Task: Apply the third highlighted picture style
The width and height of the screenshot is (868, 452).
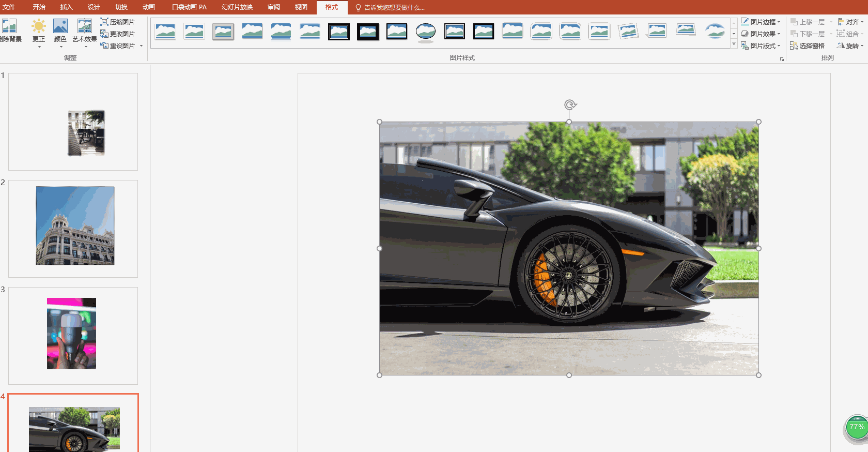Action: tap(223, 32)
